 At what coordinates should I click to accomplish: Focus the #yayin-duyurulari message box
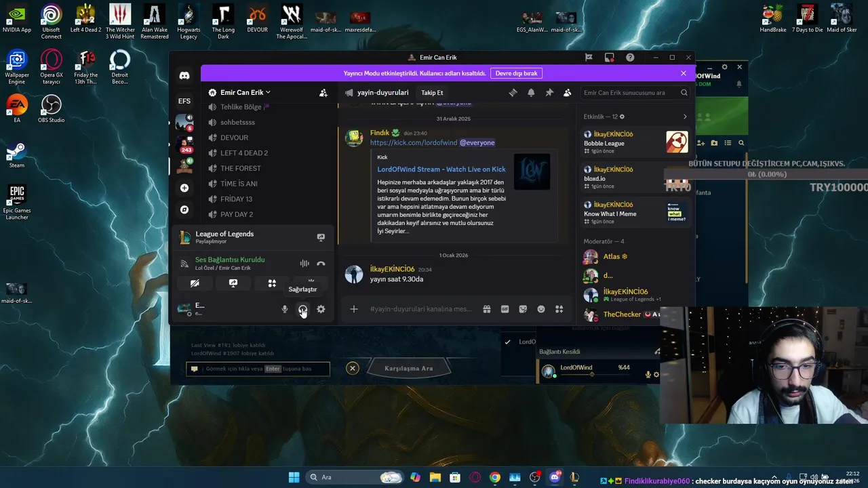(x=420, y=309)
